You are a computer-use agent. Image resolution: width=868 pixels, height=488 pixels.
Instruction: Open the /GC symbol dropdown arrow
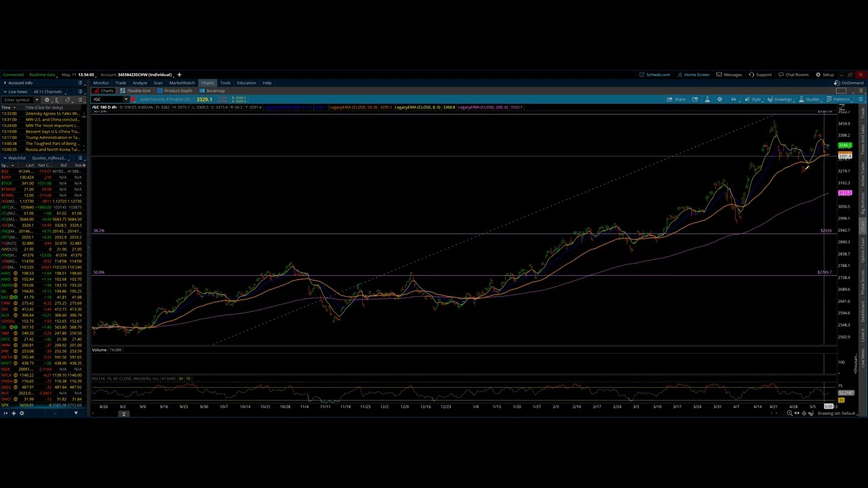click(125, 100)
